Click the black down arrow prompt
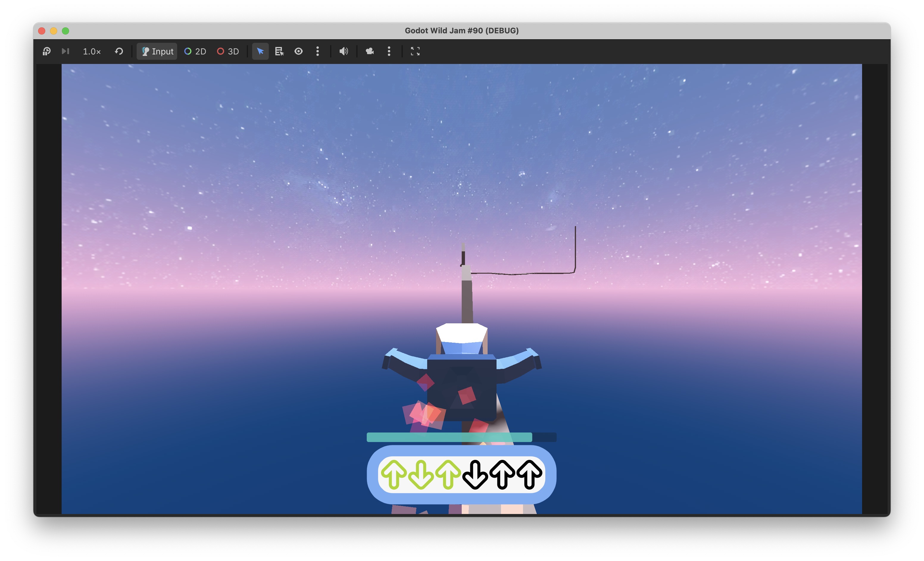Image resolution: width=924 pixels, height=561 pixels. 475,474
